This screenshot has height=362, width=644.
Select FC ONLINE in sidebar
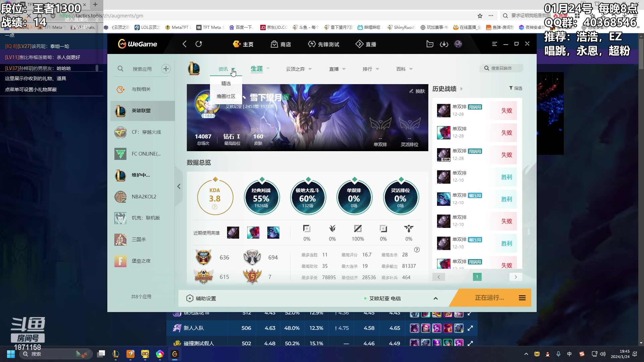tap(143, 154)
